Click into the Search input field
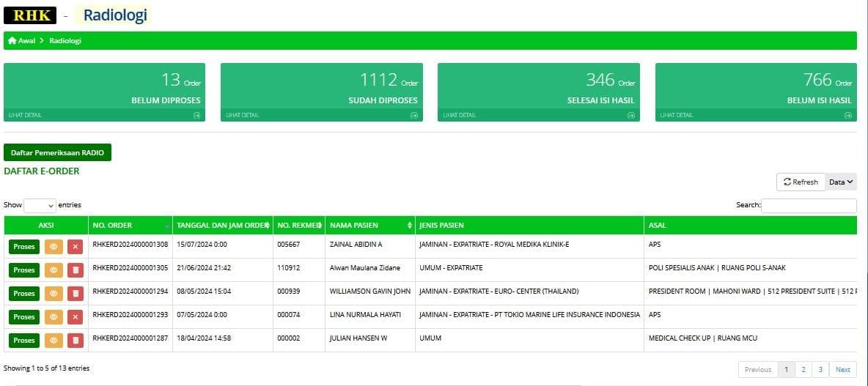 tap(809, 206)
